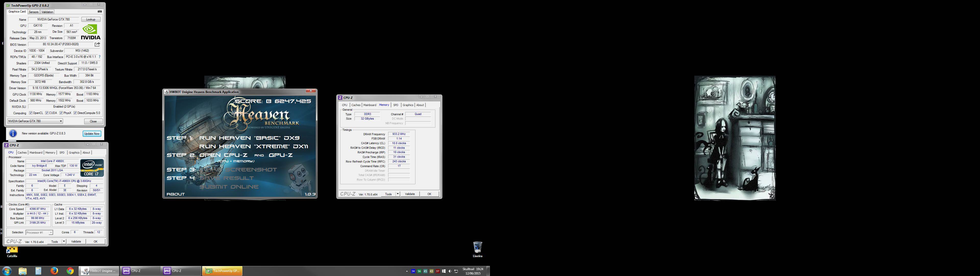980x276 pixels.
Task: Switch to TechPowerUp GPU-Z taskbar button
Action: point(222,271)
